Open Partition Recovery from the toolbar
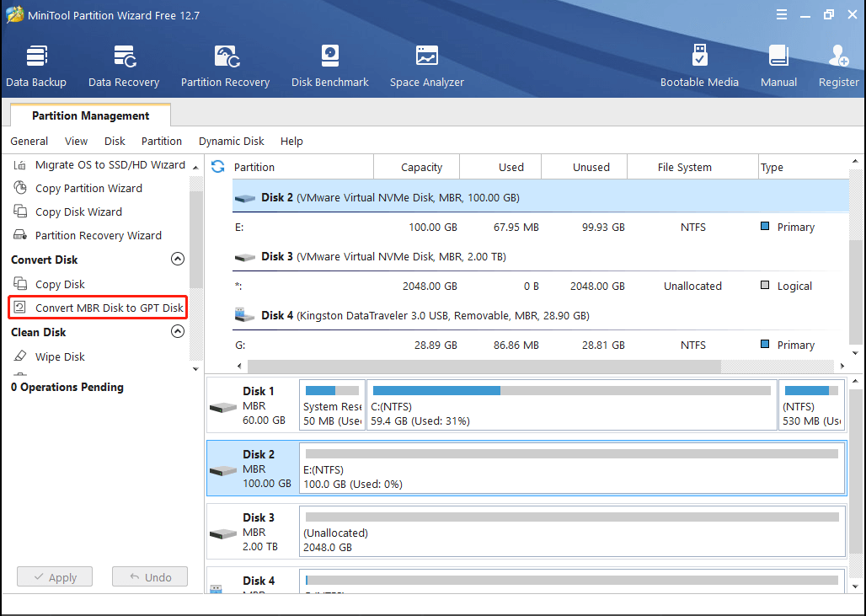This screenshot has height=616, width=866. (x=225, y=66)
